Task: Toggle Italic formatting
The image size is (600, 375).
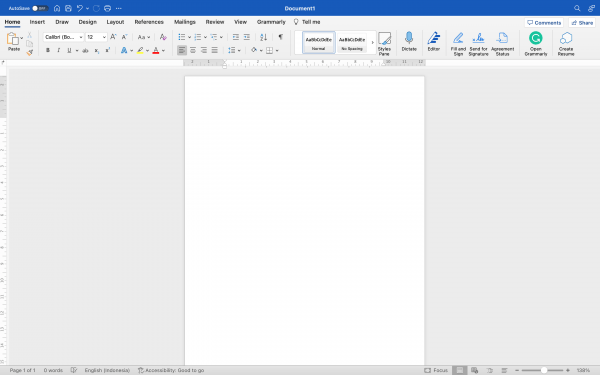Action: point(59,50)
